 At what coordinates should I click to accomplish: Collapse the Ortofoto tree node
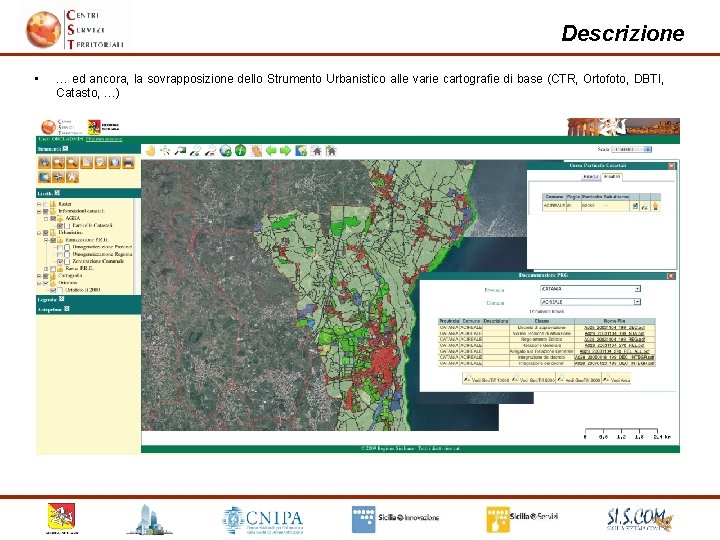tap(39, 283)
